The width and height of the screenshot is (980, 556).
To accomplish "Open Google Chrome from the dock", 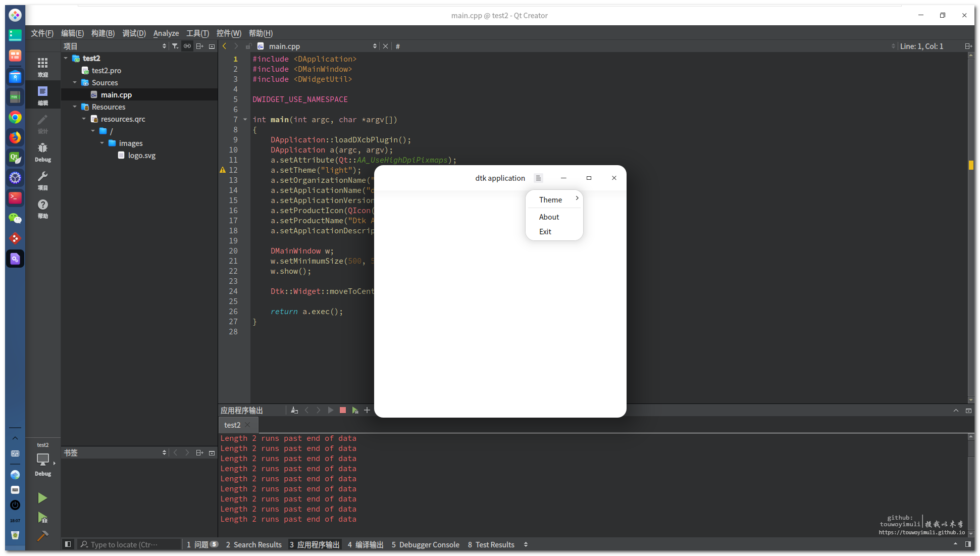I will [x=15, y=118].
